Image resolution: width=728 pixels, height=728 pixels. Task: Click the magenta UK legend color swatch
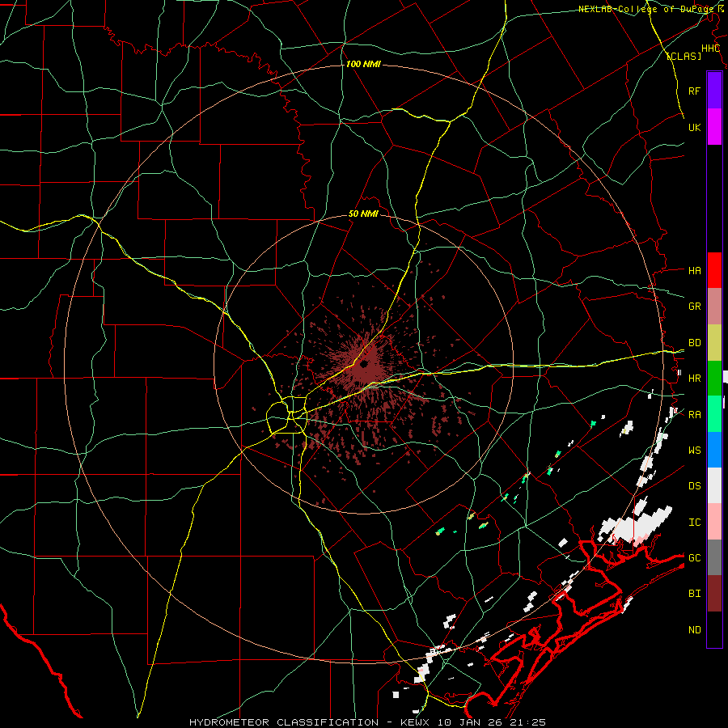[714, 127]
